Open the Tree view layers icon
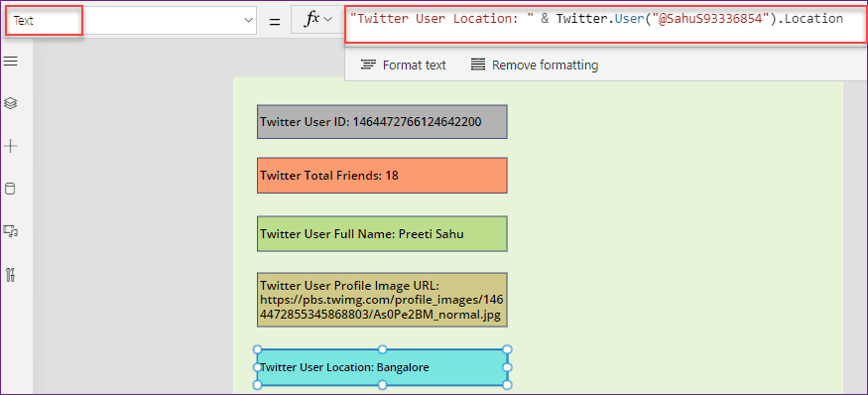The image size is (868, 395). 11,103
